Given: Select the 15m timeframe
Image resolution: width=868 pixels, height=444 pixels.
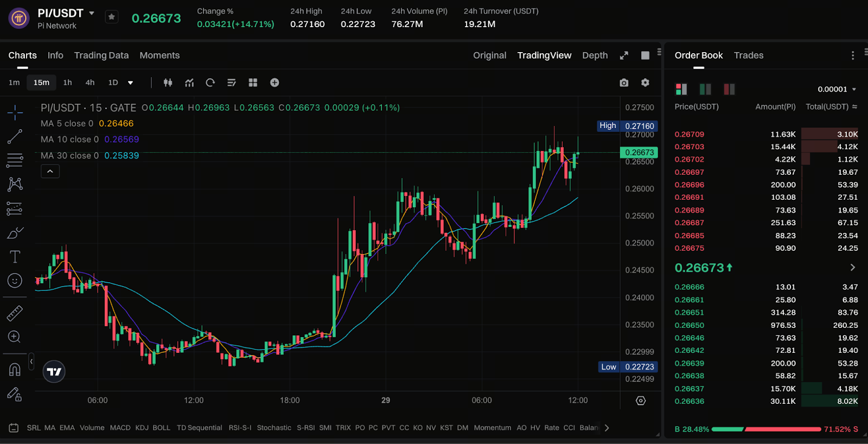Looking at the screenshot, I should tap(41, 83).
